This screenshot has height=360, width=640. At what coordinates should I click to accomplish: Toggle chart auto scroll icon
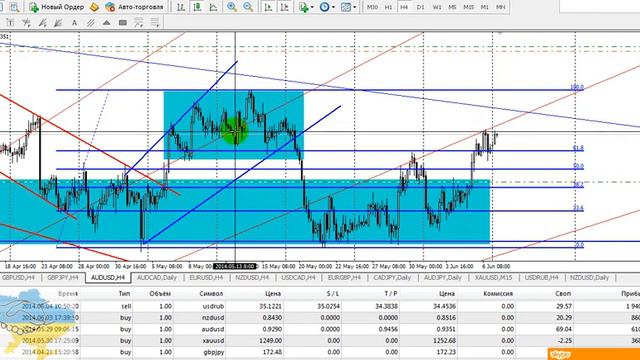pos(268,7)
